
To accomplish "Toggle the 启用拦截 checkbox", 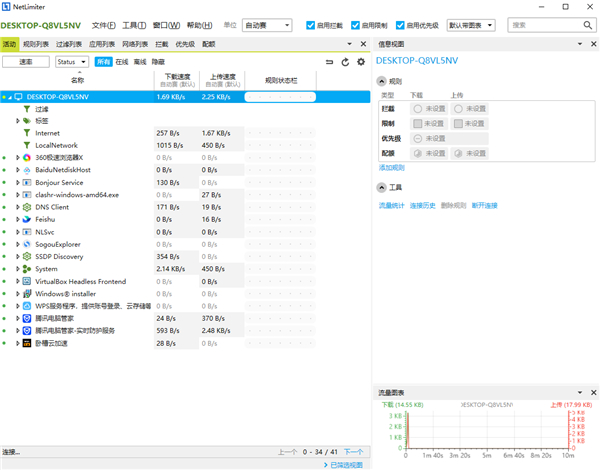I will (310, 24).
